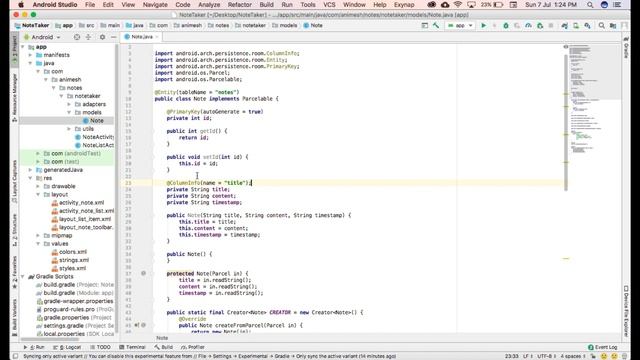Open the Logcat tool window button
The height and width of the screenshot is (360, 640).
point(68,347)
